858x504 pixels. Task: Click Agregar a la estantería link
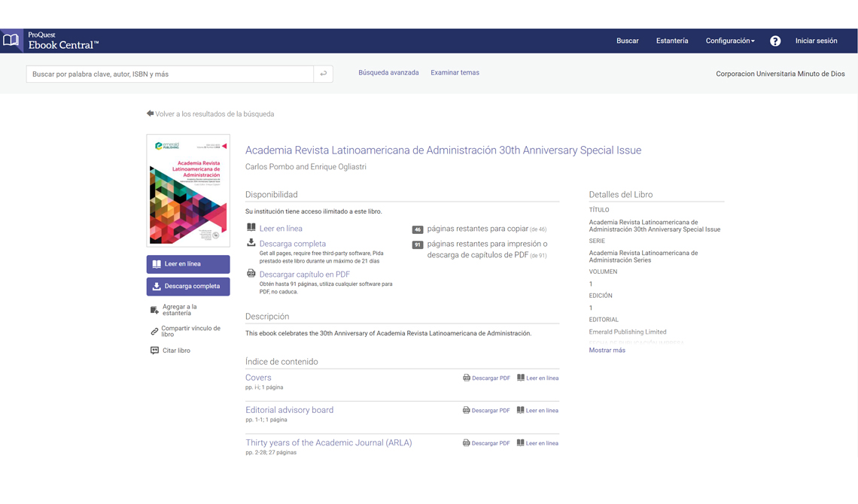click(179, 310)
